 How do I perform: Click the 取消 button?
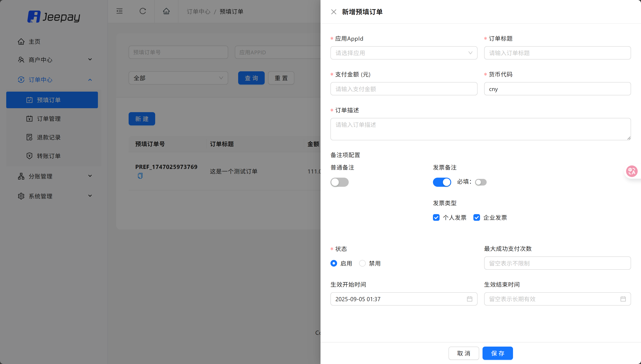coord(463,353)
